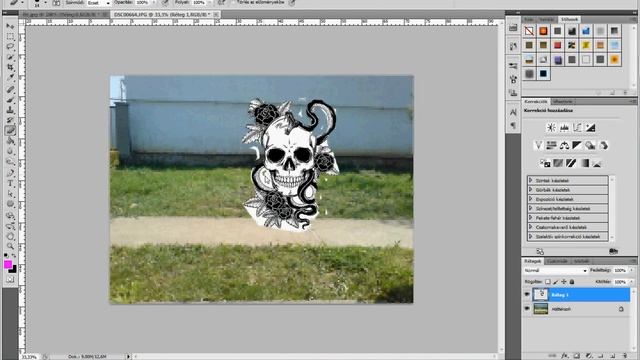The image size is (640, 360).
Task: Toggle lock image pixels brush icon
Action: (x=556, y=282)
